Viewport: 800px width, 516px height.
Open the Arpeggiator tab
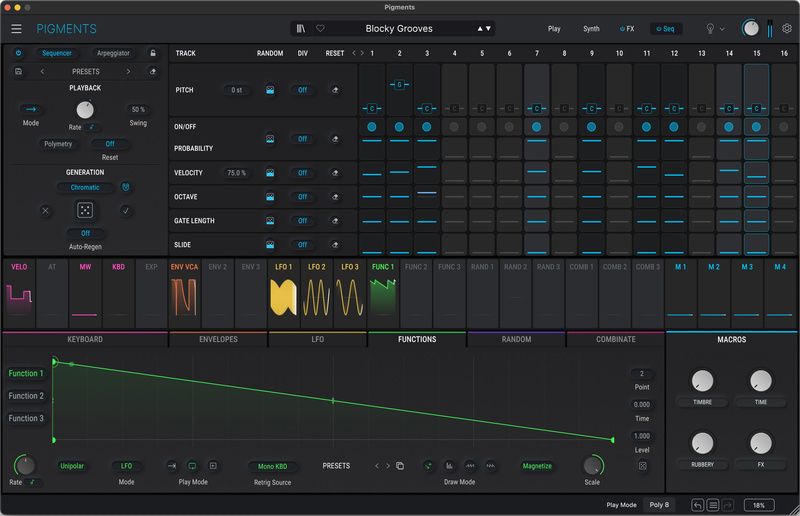coord(113,53)
